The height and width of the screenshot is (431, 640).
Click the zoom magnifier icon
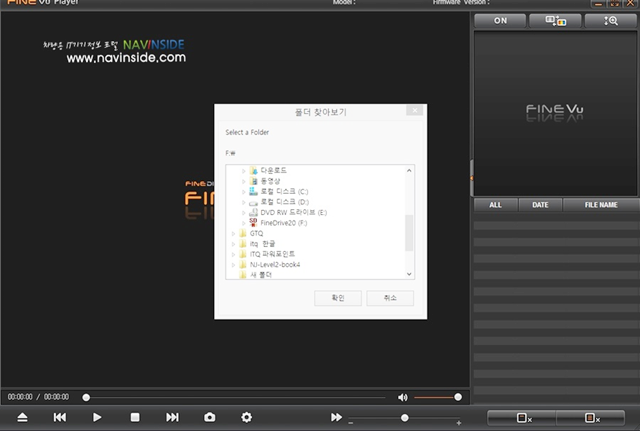click(611, 21)
